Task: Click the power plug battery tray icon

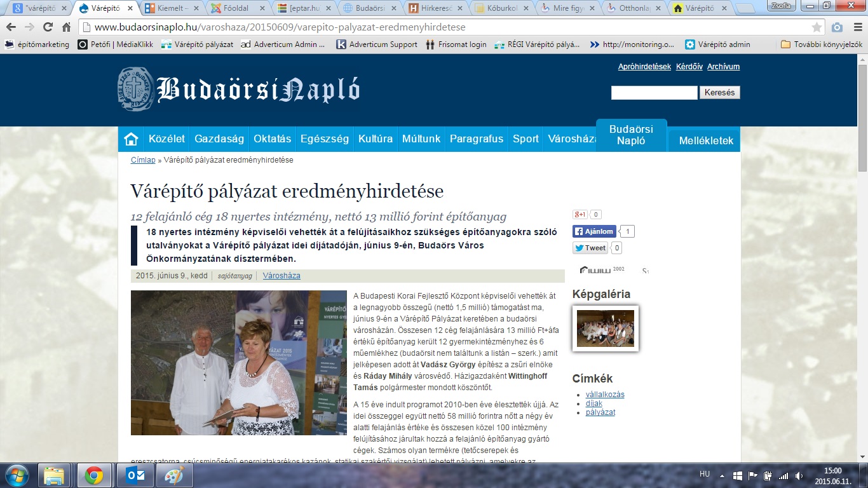Action: point(768,475)
